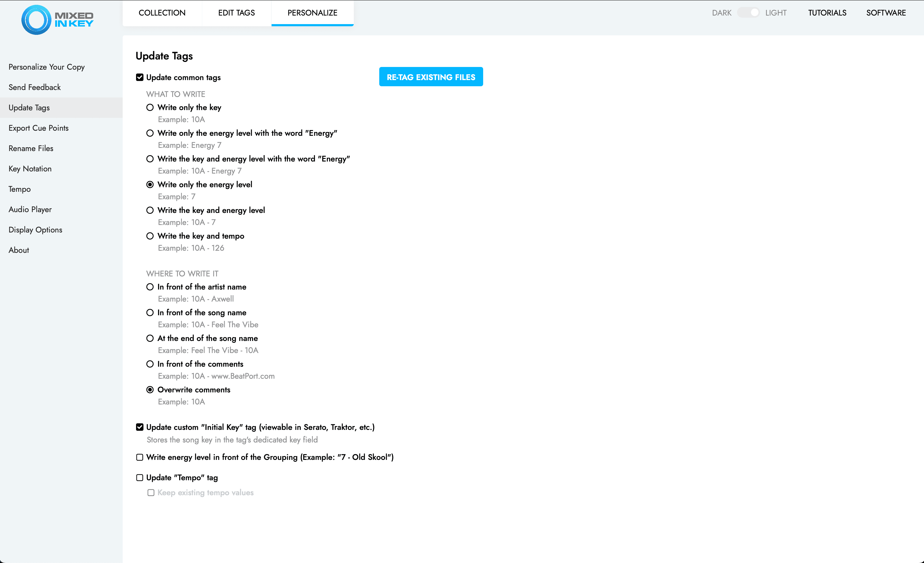Click "Example: 10A - Axwell" text
The width and height of the screenshot is (924, 563).
click(196, 299)
